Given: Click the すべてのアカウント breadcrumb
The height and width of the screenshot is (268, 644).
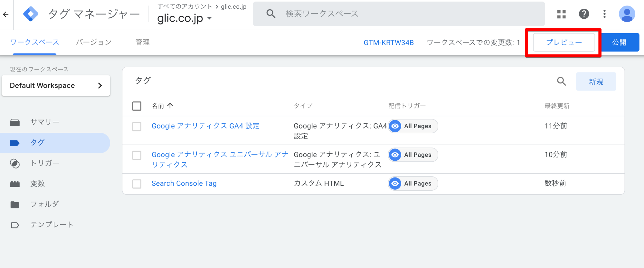Looking at the screenshot, I should tap(185, 6).
